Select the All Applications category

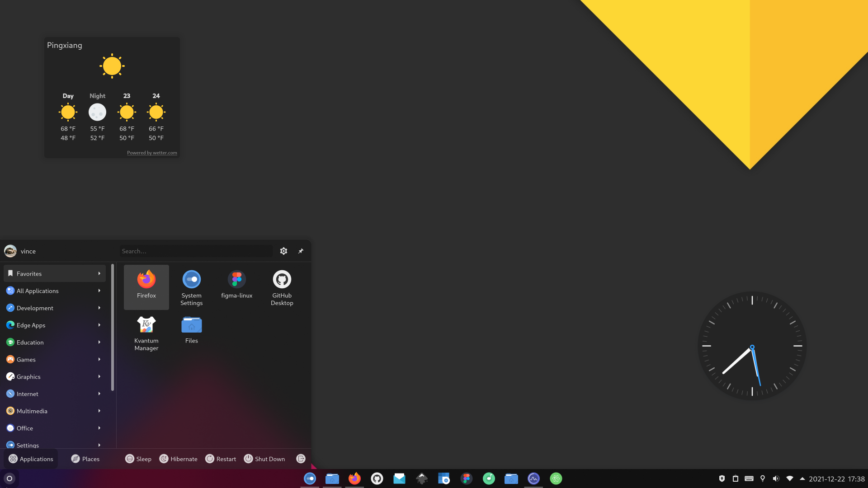pos(55,291)
